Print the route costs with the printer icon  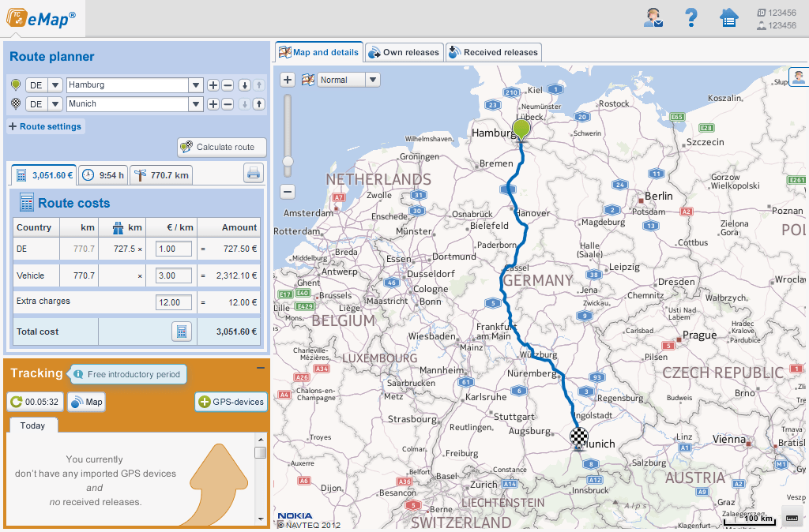[x=254, y=173]
